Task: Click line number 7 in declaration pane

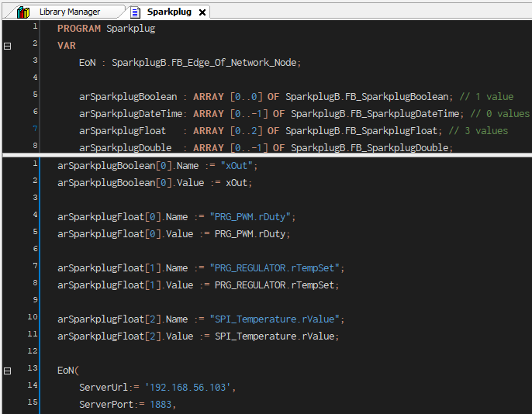Action: pos(35,128)
